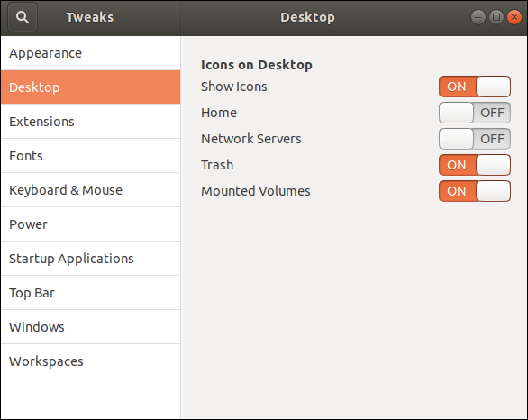This screenshot has height=420, width=528.
Task: Turn off the Trash icon switch
Action: point(475,165)
